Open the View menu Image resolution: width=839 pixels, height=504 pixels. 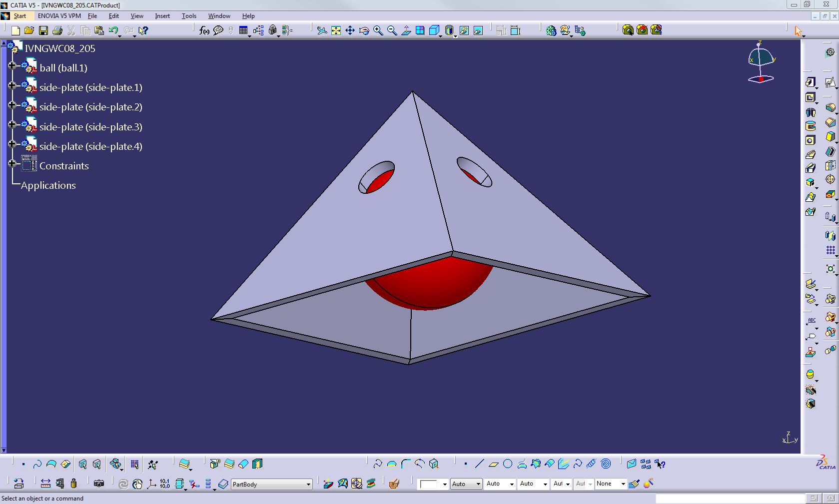[137, 16]
